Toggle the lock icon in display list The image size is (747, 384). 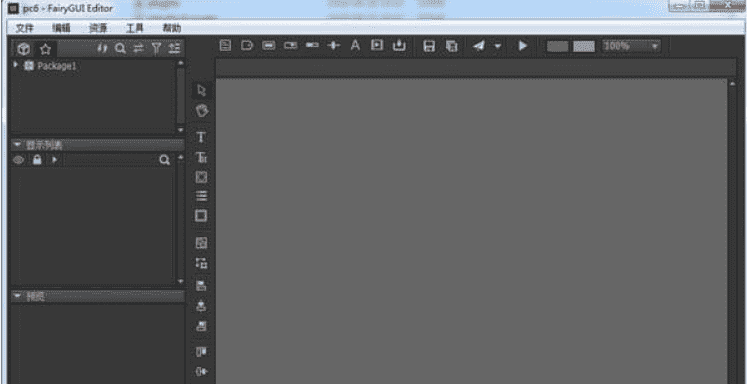(37, 160)
